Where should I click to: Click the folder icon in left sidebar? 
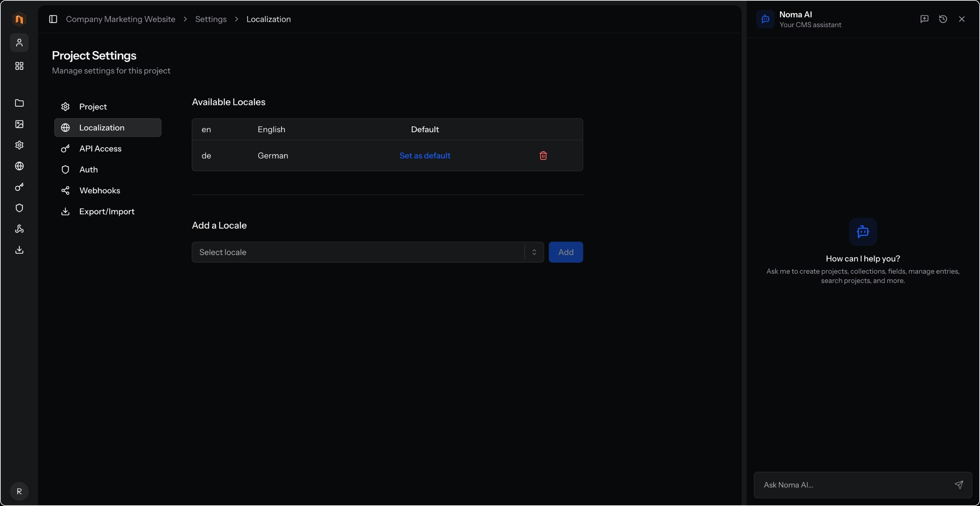coord(19,103)
